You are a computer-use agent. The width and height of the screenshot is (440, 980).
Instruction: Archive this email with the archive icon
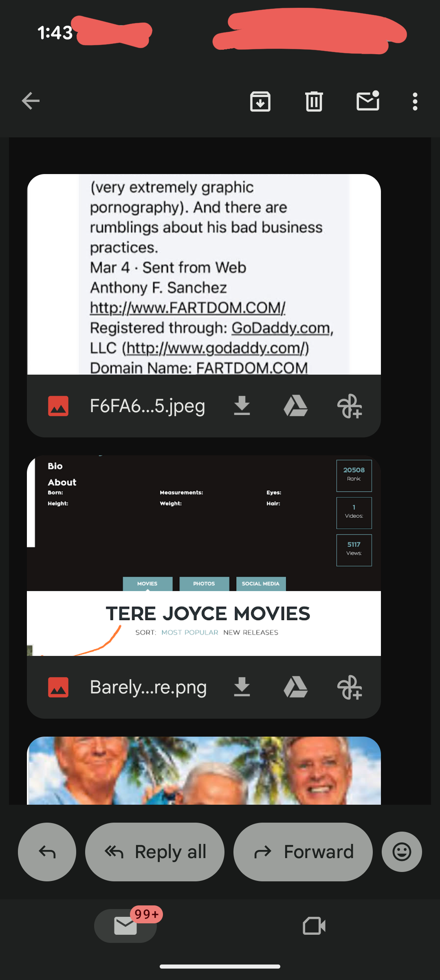pyautogui.click(x=260, y=102)
